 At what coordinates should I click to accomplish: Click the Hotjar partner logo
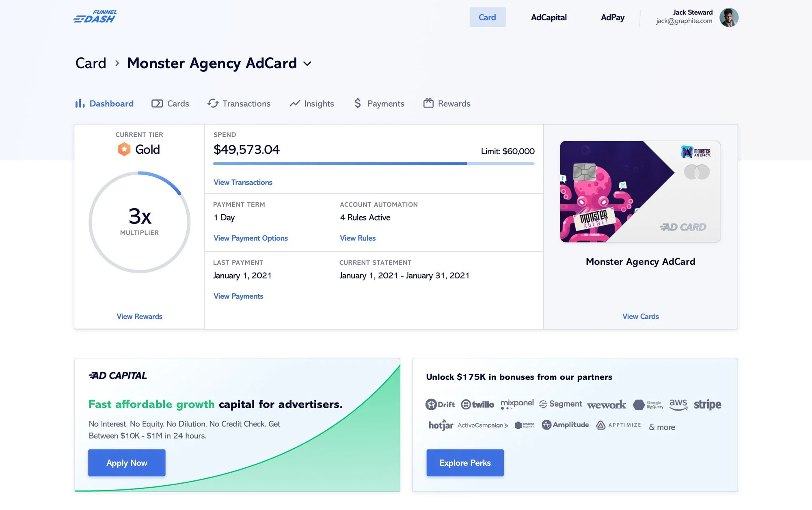coord(441,425)
